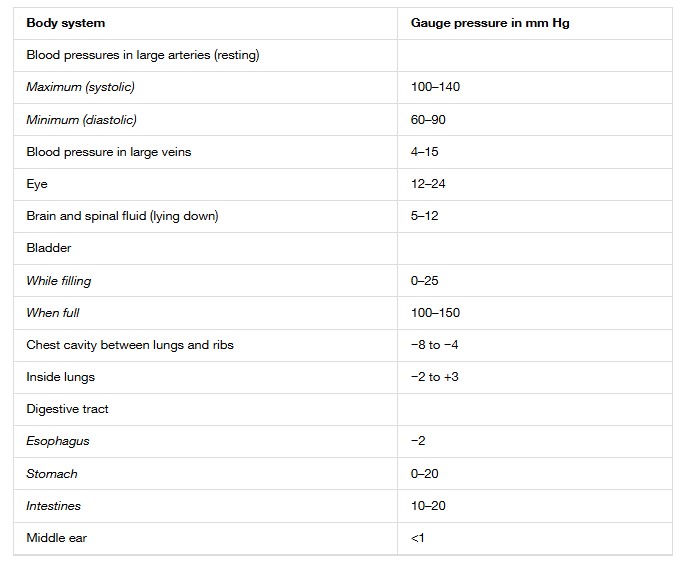Select the 'Minimum (diastolic)' cell

(81, 120)
